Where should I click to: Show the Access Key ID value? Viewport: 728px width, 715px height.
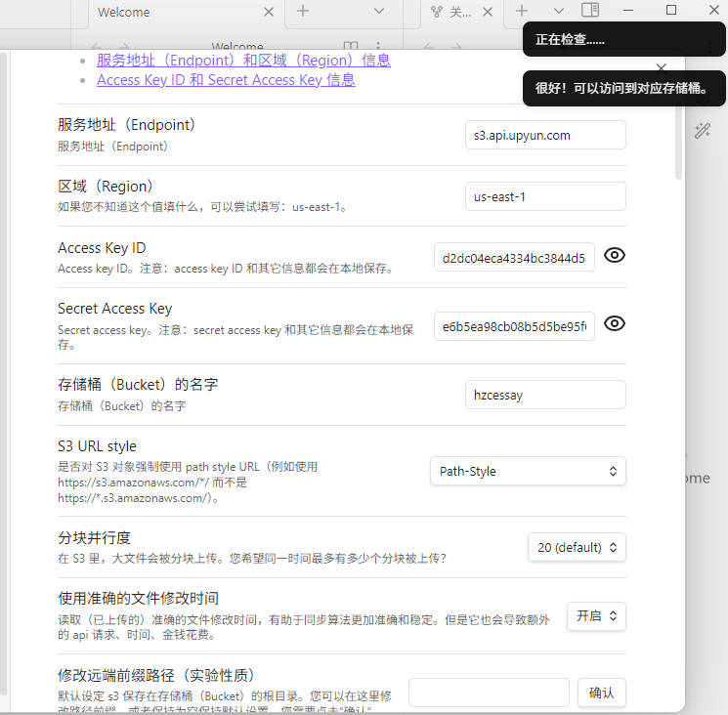click(615, 255)
